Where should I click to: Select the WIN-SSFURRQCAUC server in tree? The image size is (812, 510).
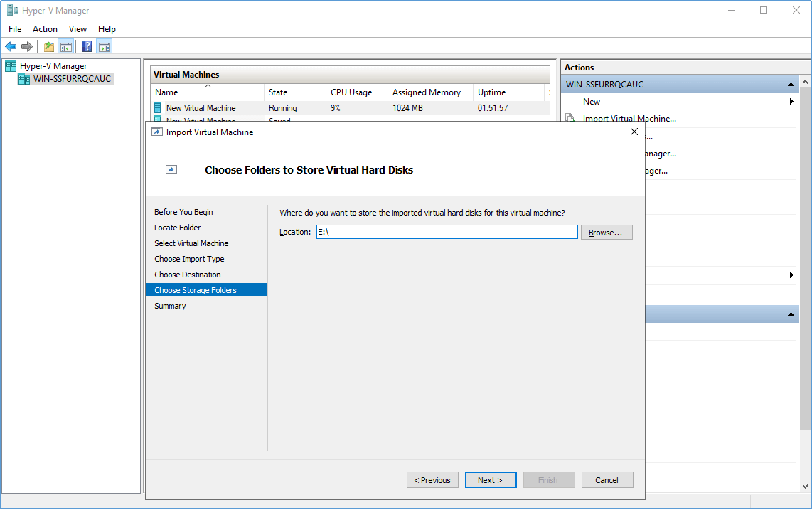pos(72,79)
